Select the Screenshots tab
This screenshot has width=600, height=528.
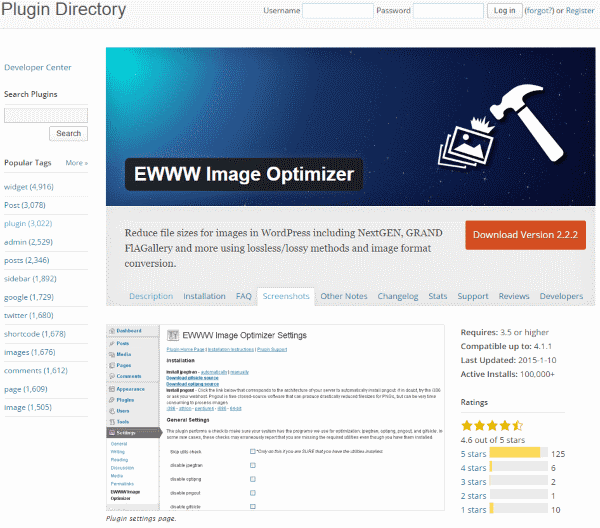(286, 296)
